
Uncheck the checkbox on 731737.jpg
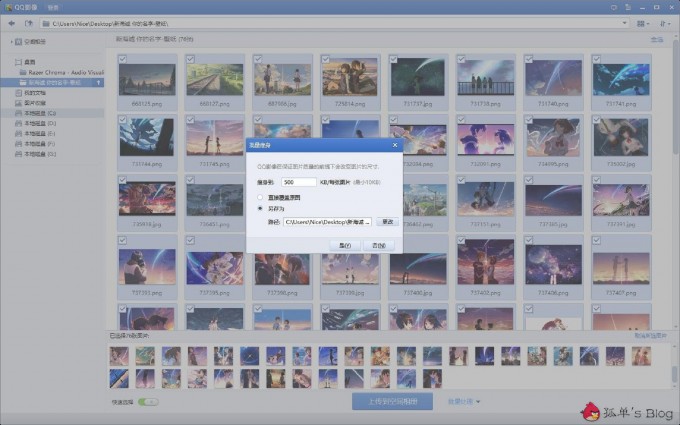coord(393,59)
